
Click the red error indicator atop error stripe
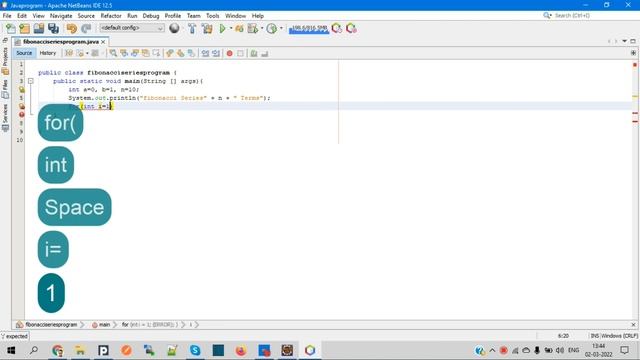coord(635,65)
